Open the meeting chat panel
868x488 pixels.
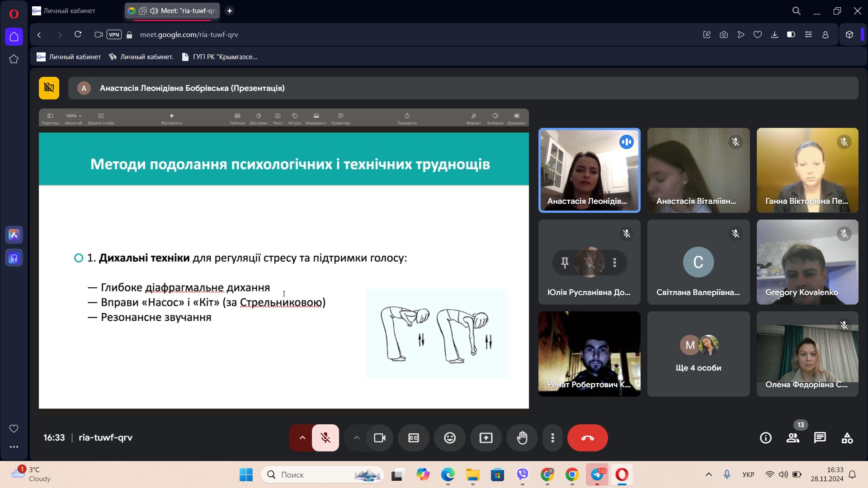click(x=820, y=438)
